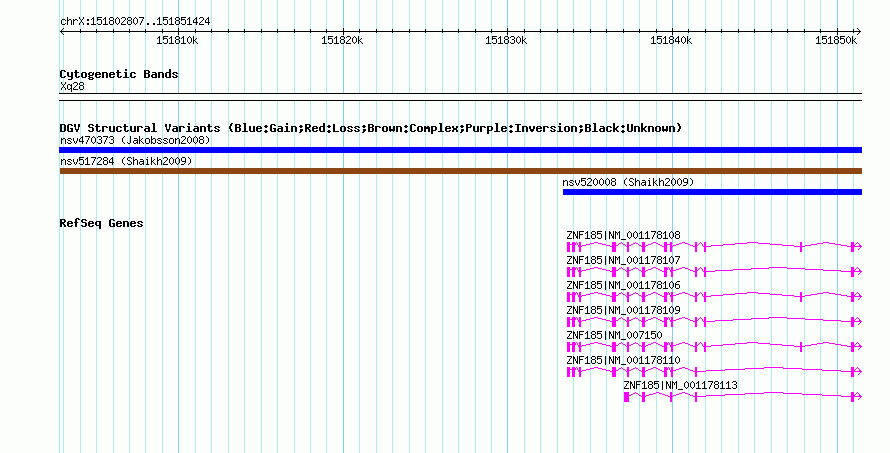Image resolution: width=890 pixels, height=453 pixels.
Task: Open variant nsv520008 (Shaikh2009) label
Action: point(628,182)
